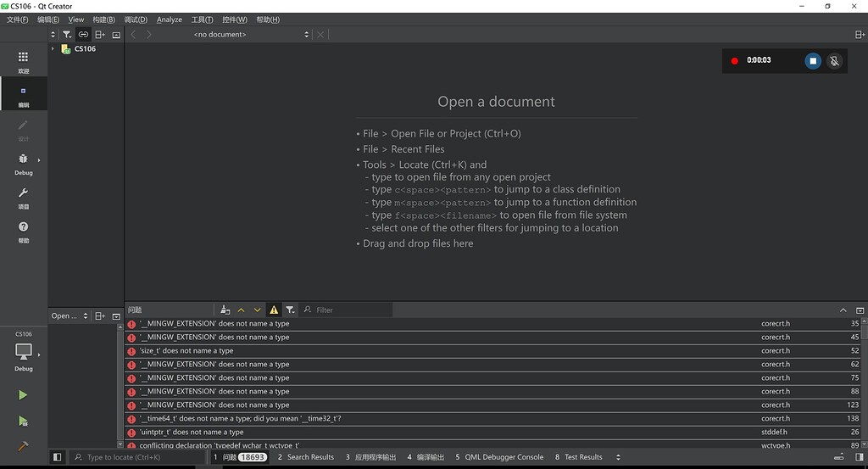
Task: Open the 控件(W) menu
Action: (x=235, y=20)
